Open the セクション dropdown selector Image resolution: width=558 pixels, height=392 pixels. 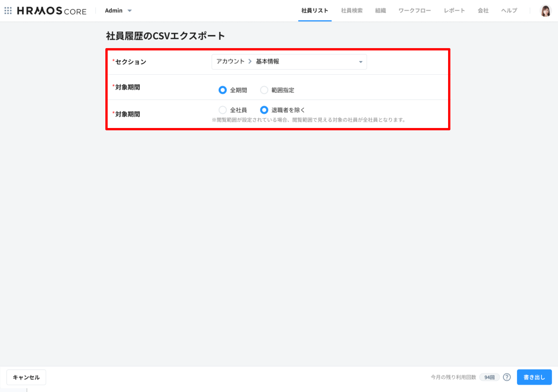pyautogui.click(x=289, y=62)
